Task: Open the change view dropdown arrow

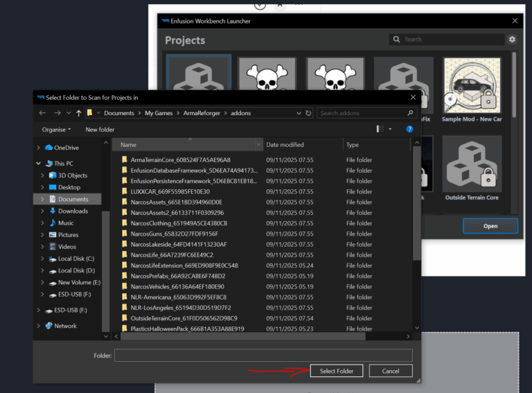Action: click(x=390, y=129)
